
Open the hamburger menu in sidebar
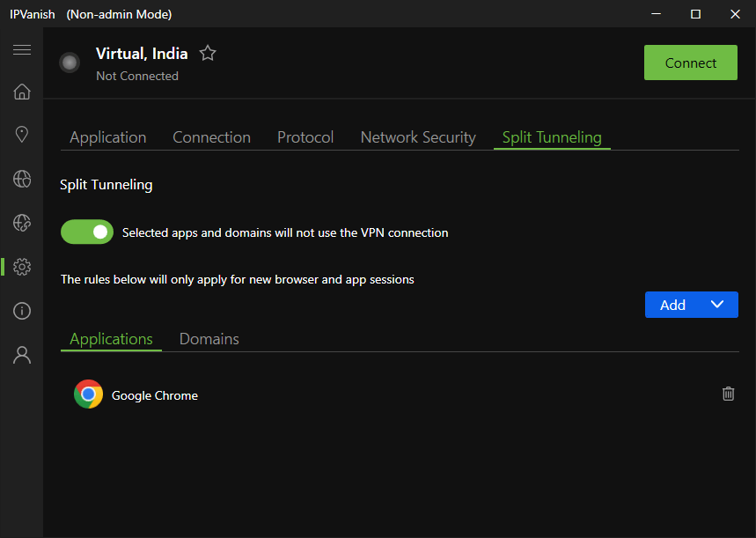(x=22, y=49)
